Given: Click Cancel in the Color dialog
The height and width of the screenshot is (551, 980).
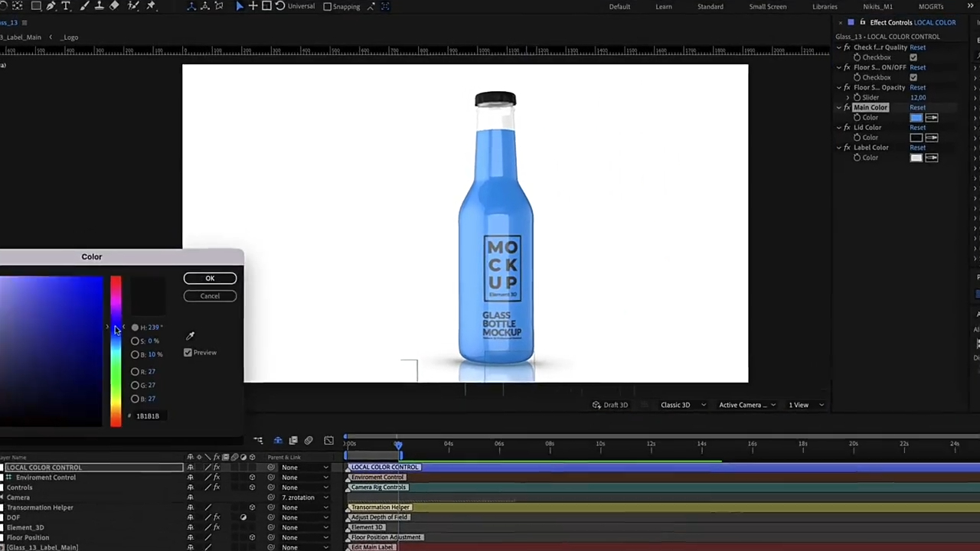Looking at the screenshot, I should (x=210, y=296).
